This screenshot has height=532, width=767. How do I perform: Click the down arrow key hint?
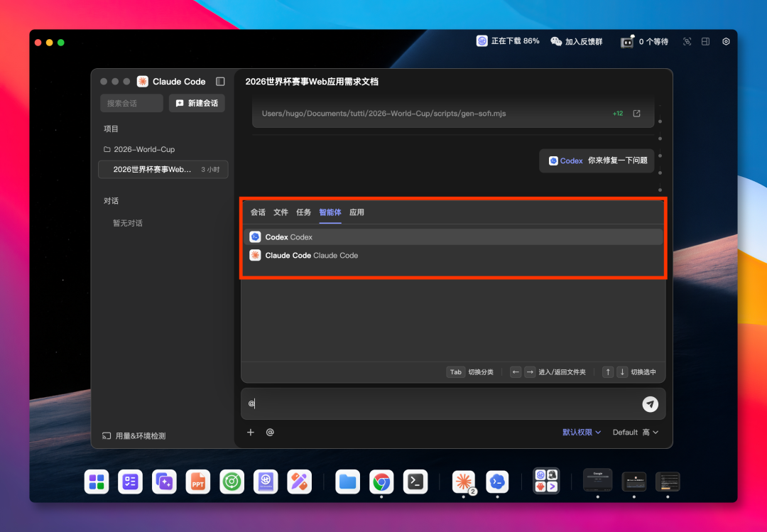tap(622, 372)
